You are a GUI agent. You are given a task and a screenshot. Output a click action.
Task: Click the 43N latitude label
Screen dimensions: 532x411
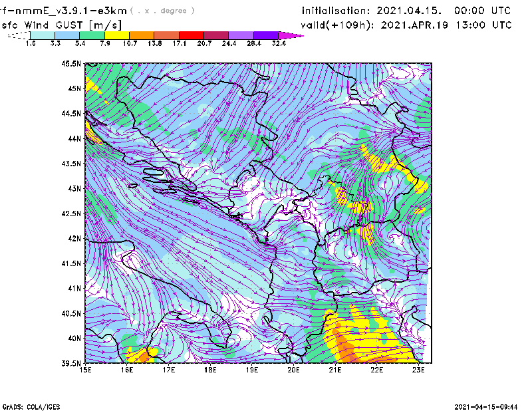(x=74, y=188)
